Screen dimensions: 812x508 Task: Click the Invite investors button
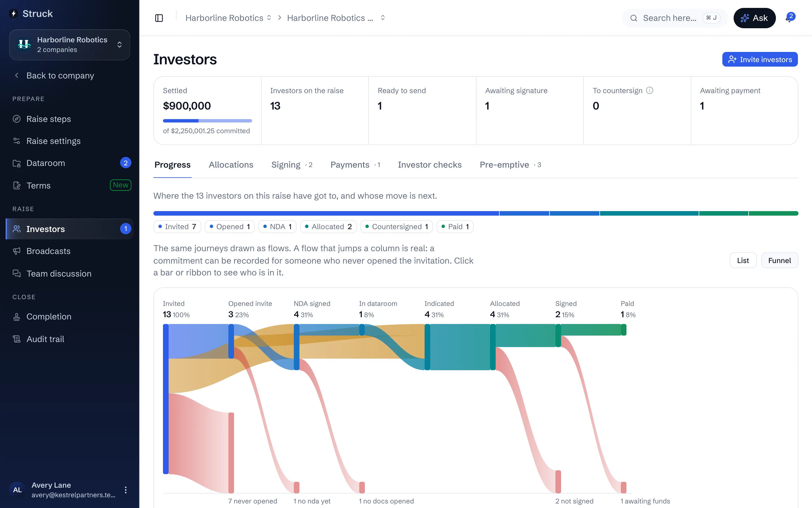click(x=760, y=60)
